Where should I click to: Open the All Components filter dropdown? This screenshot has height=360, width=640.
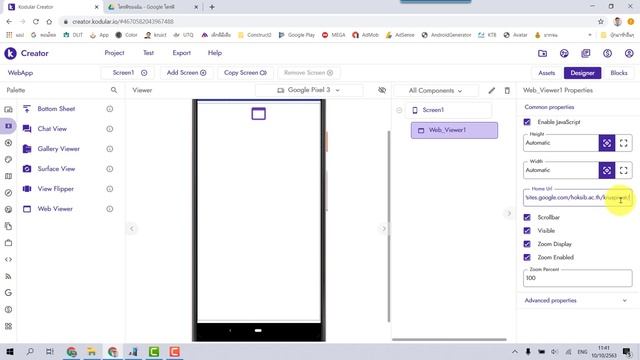[x=436, y=91]
